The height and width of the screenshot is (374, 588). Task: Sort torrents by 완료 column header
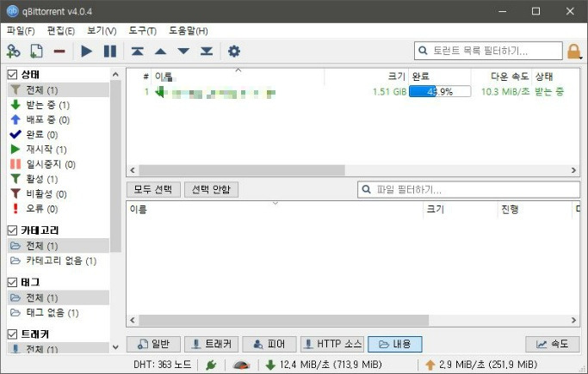coord(440,77)
